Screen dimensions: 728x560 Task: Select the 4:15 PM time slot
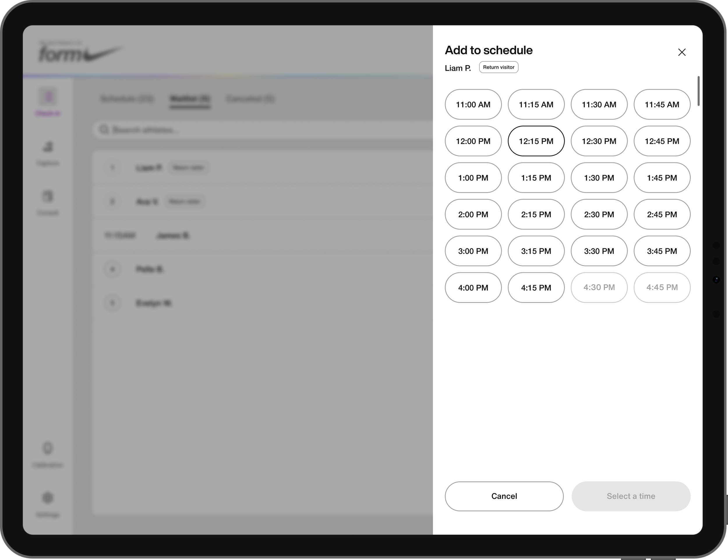coord(536,288)
